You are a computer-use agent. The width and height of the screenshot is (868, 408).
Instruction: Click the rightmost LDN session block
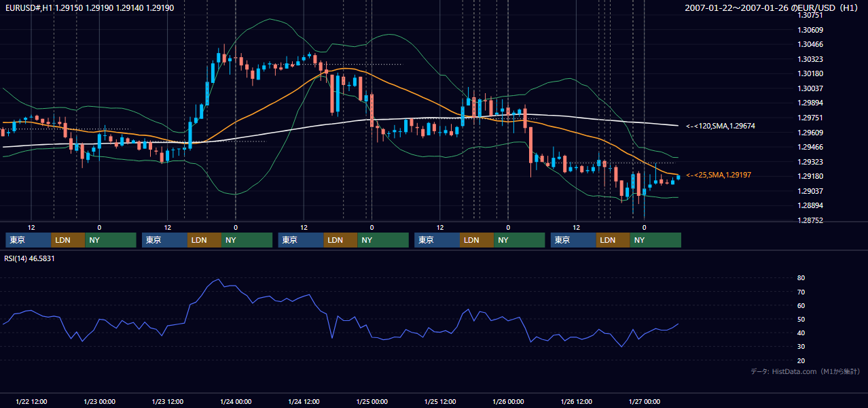(613, 240)
